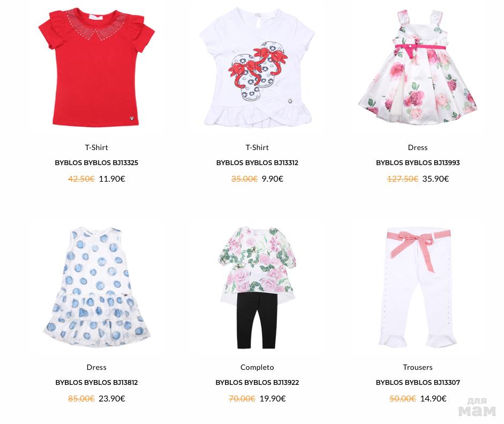Image resolution: width=504 pixels, height=424 pixels.
Task: Click the 19.90€ Completo sale price
Action: (x=273, y=399)
